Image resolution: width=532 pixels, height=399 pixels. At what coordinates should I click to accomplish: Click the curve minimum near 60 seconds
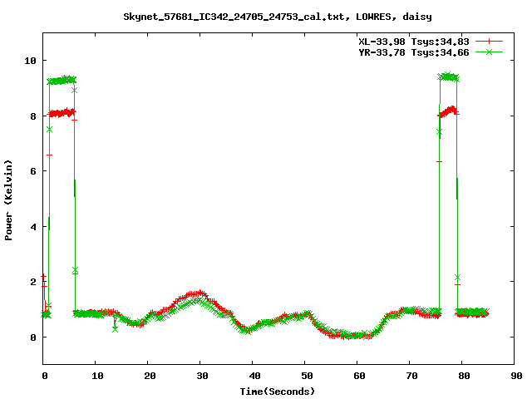(357, 335)
